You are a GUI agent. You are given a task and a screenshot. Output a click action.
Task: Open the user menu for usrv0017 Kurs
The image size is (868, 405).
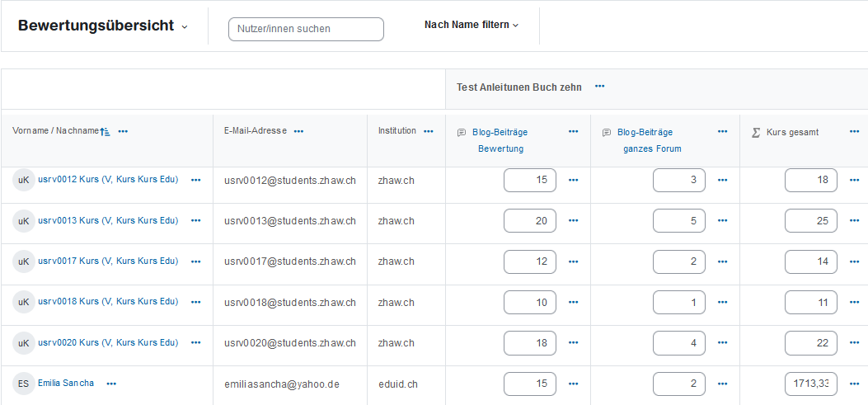pos(195,261)
